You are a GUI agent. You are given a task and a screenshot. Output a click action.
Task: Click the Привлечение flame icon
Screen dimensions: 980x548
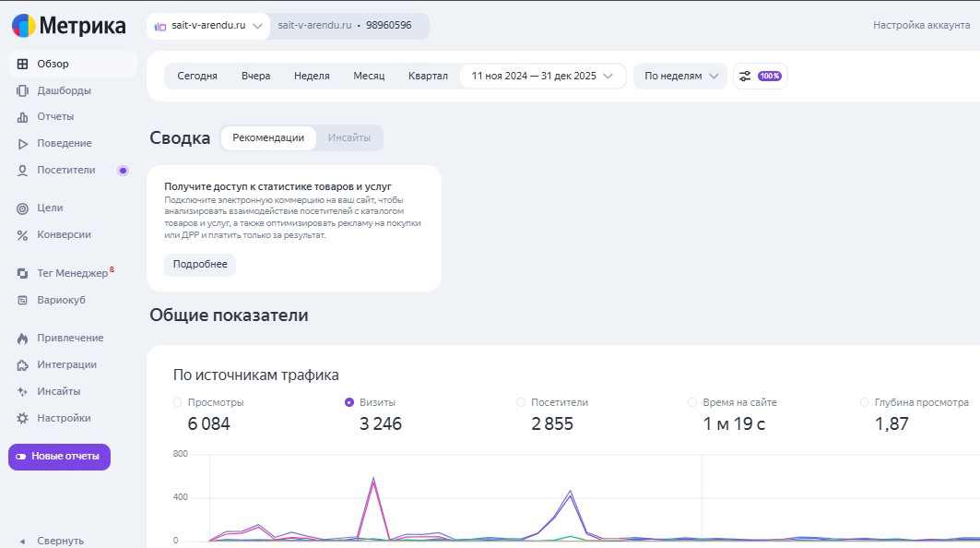(22, 339)
